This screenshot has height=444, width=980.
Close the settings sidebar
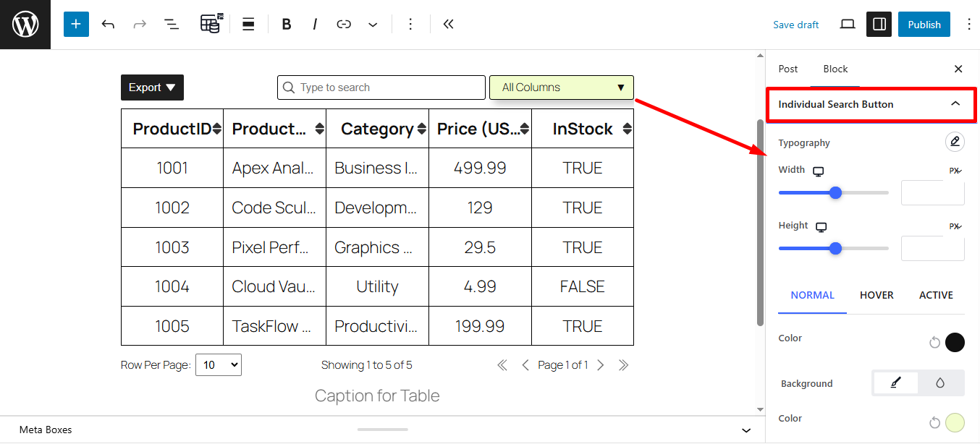(x=958, y=69)
